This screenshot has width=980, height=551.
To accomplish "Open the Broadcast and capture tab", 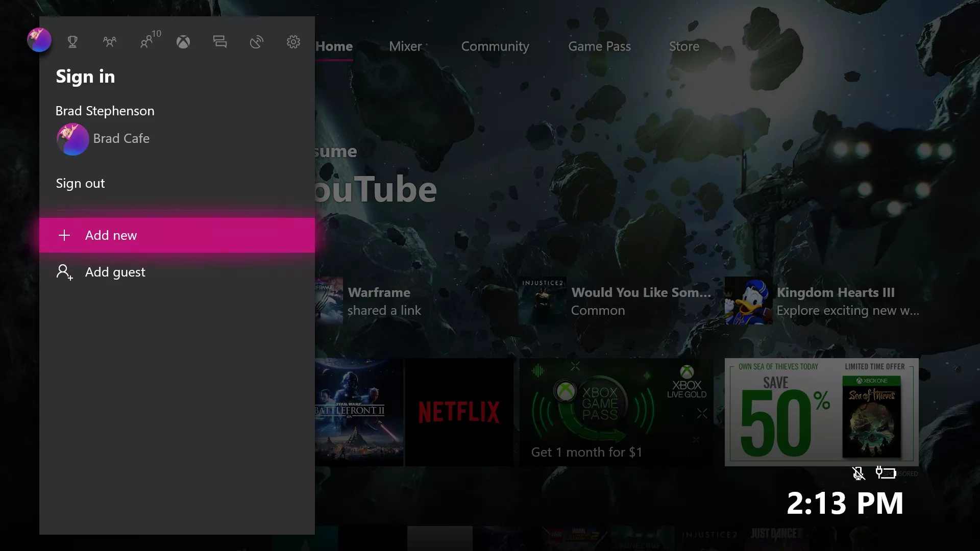I will click(x=257, y=42).
